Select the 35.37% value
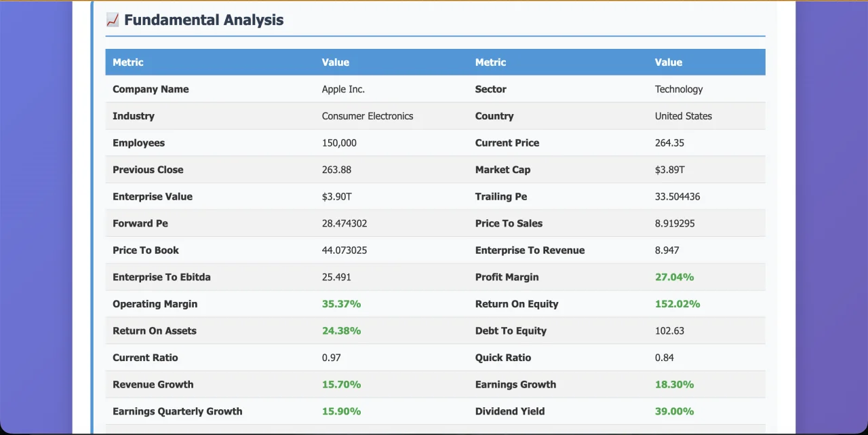 341,303
